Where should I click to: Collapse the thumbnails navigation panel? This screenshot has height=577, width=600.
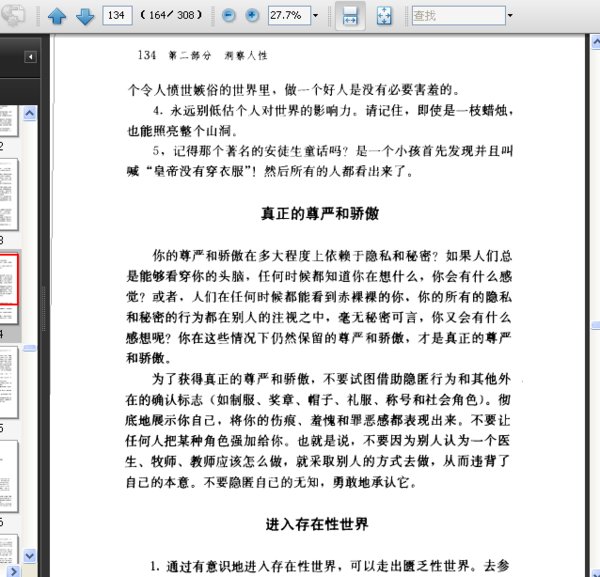point(31,57)
